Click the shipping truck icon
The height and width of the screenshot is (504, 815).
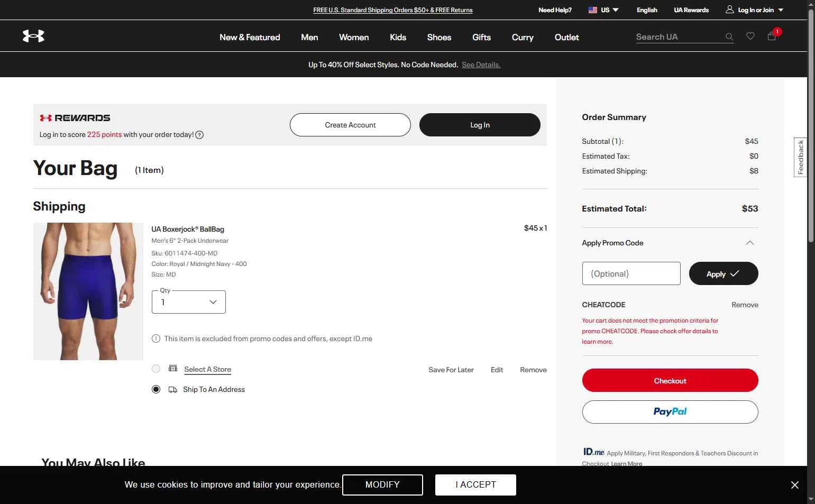[x=173, y=390]
